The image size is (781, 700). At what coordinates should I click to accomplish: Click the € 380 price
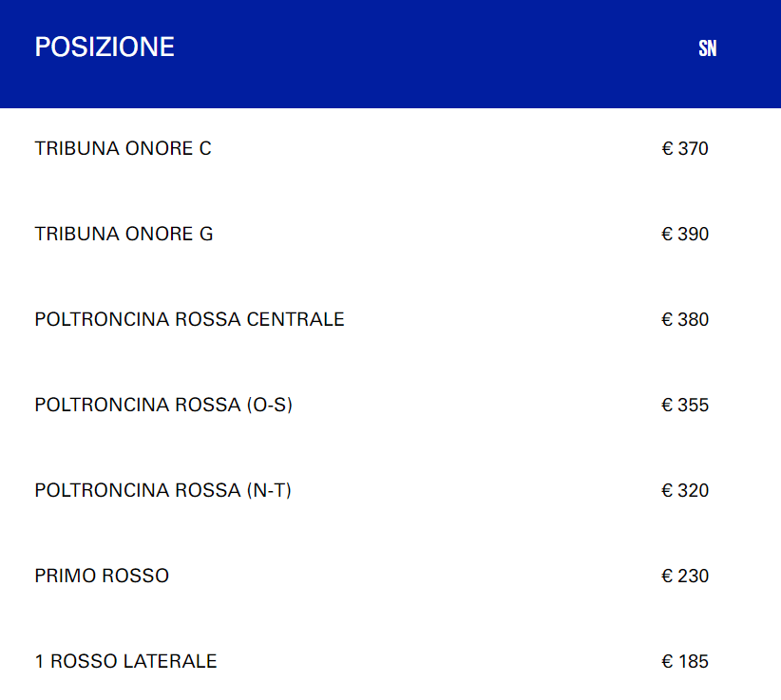[x=685, y=320]
